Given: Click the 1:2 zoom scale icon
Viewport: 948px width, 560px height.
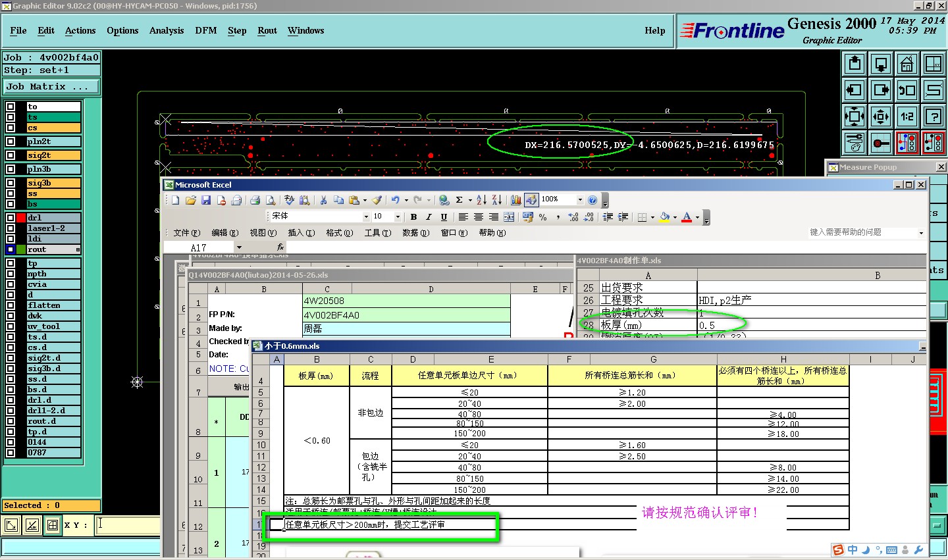Looking at the screenshot, I should pyautogui.click(x=907, y=116).
